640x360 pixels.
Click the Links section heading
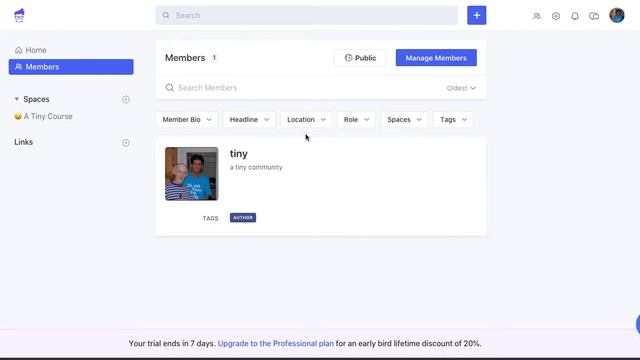24,142
